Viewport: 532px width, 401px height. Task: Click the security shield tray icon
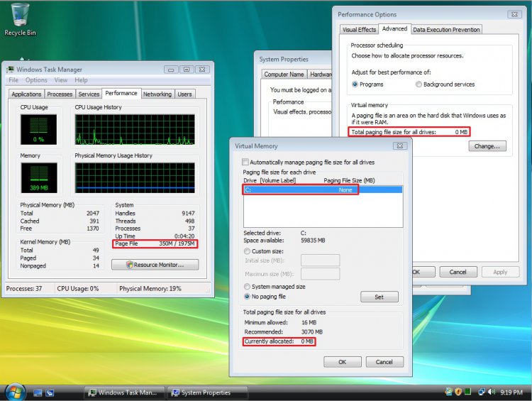click(458, 392)
